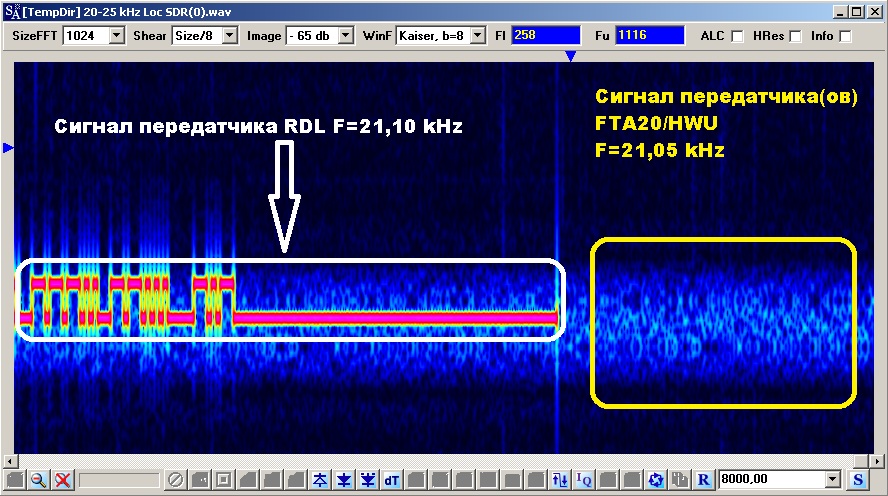Enable the ALC checkbox
The height and width of the screenshot is (496, 888).
(737, 36)
